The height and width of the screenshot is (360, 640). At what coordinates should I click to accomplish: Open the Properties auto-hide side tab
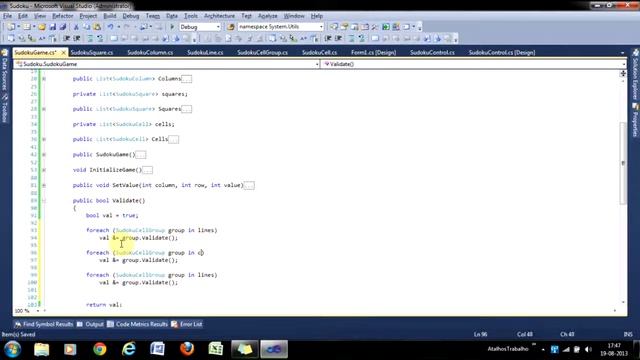(x=635, y=120)
